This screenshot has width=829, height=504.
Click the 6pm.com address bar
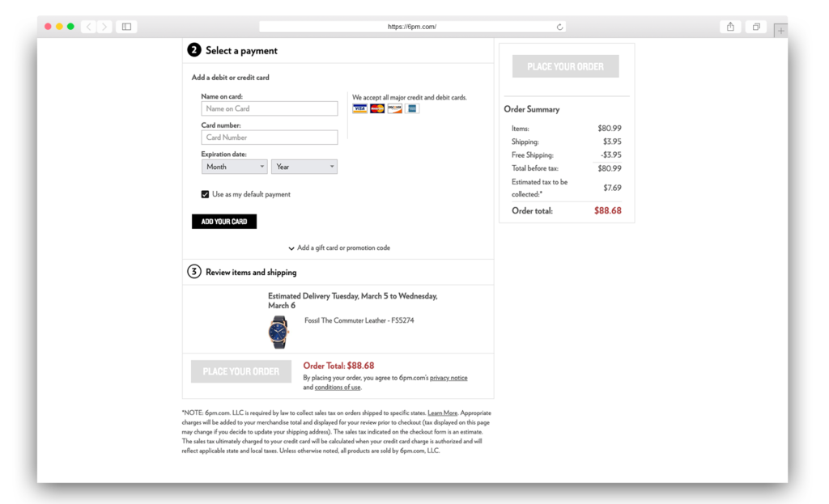[x=412, y=27]
